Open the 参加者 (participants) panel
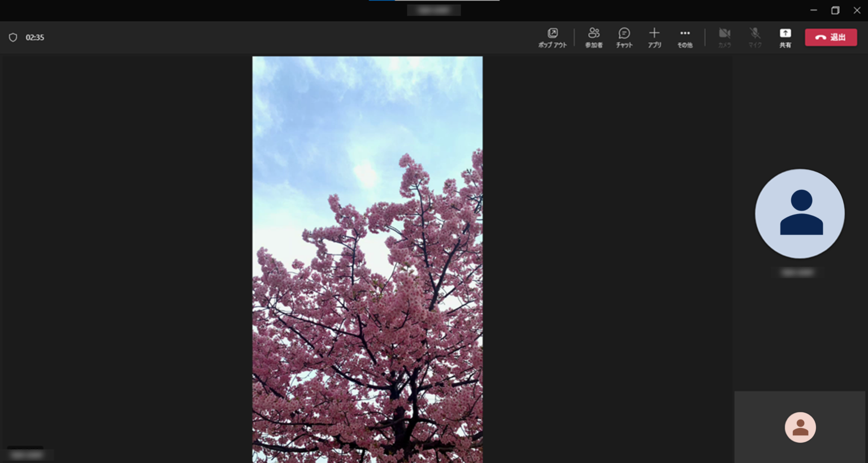The width and height of the screenshot is (868, 463). 594,37
